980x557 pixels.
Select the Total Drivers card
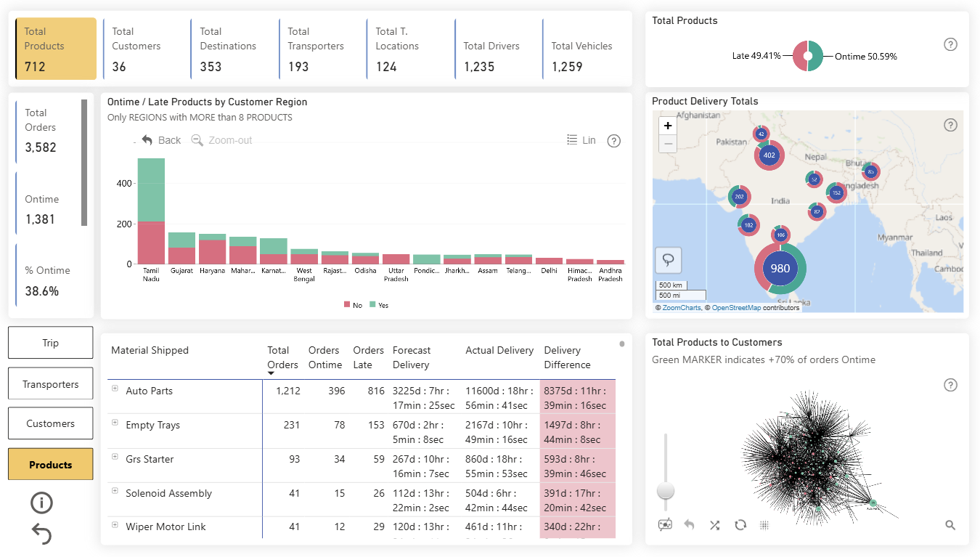coord(495,49)
